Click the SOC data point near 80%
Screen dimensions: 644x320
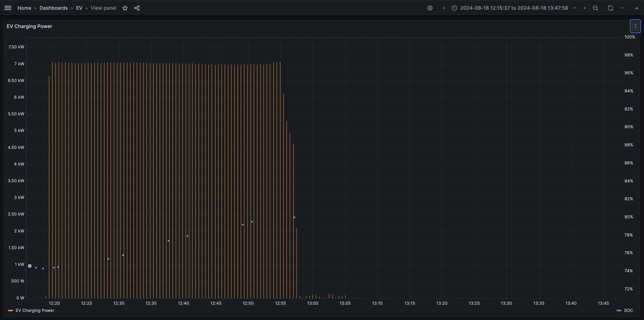click(294, 217)
